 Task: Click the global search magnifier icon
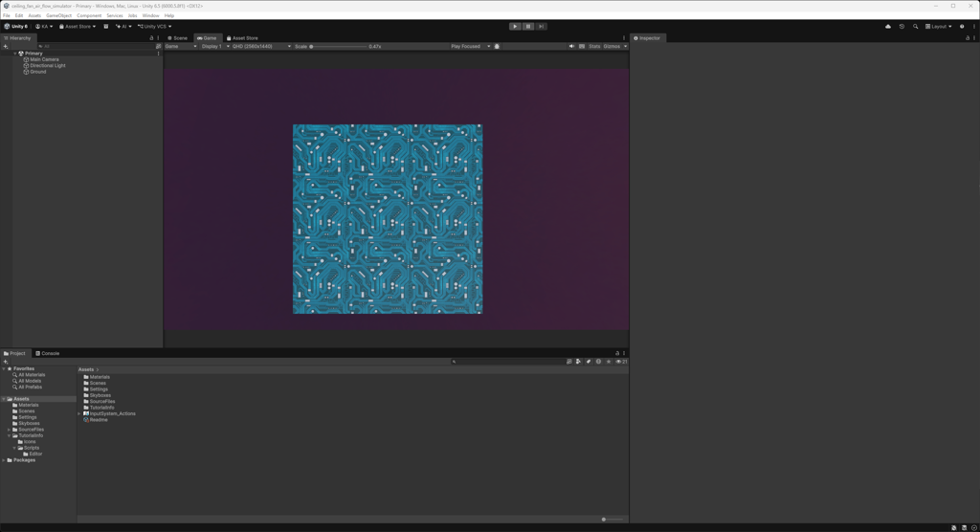(915, 26)
